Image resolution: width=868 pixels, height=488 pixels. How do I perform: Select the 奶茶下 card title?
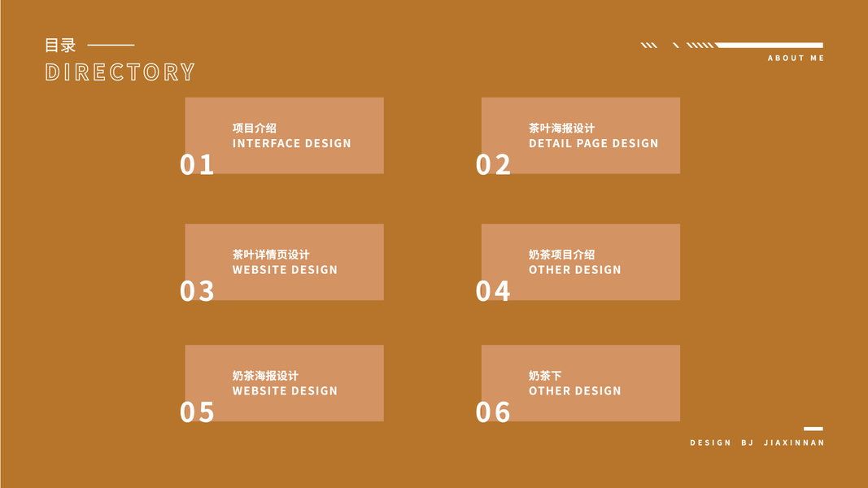545,377
